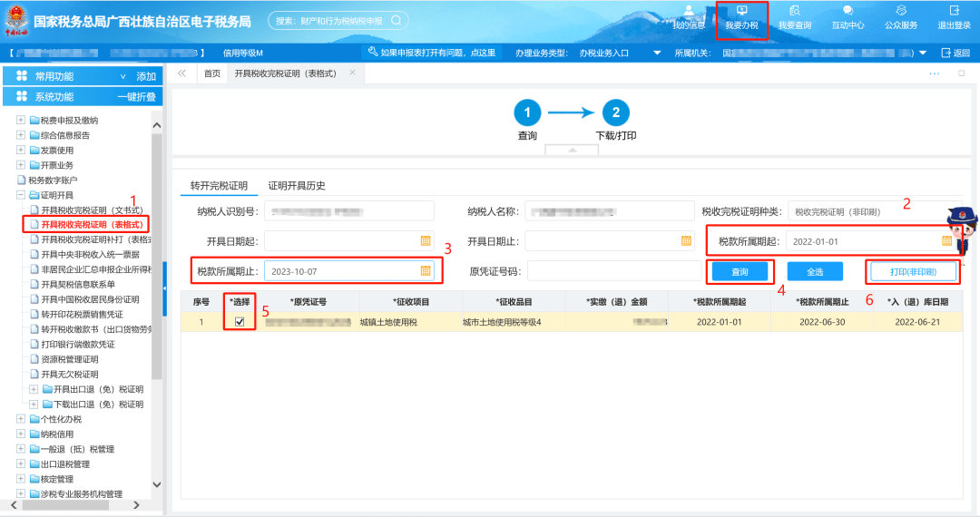Switch to the 证明开具历史 tab
Viewport: 980px width, 517px height.
297,186
